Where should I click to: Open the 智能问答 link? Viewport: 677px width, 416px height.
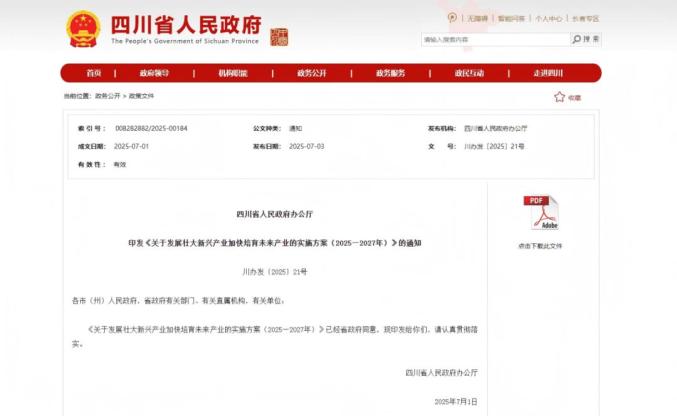511,18
